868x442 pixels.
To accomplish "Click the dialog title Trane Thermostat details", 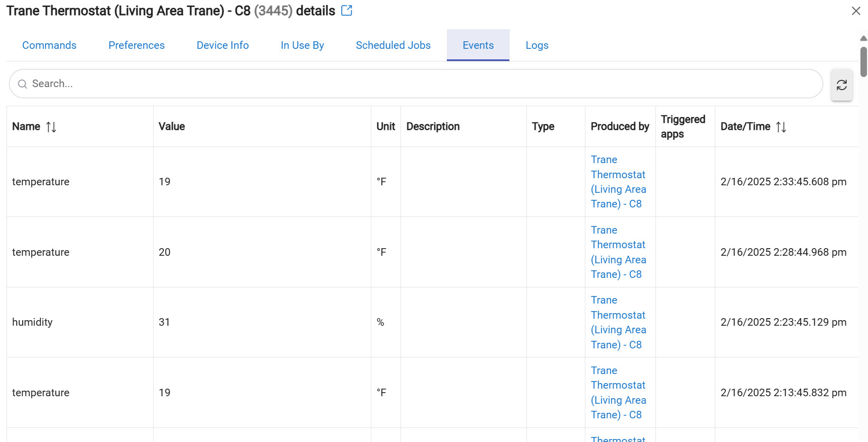I will click(x=171, y=11).
